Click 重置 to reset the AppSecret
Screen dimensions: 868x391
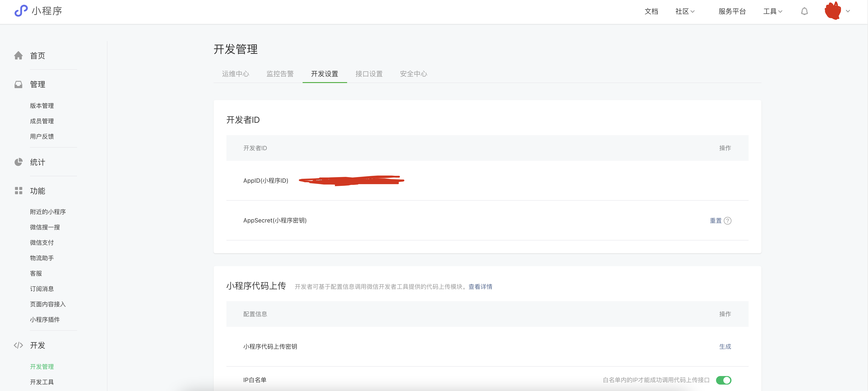coord(716,221)
